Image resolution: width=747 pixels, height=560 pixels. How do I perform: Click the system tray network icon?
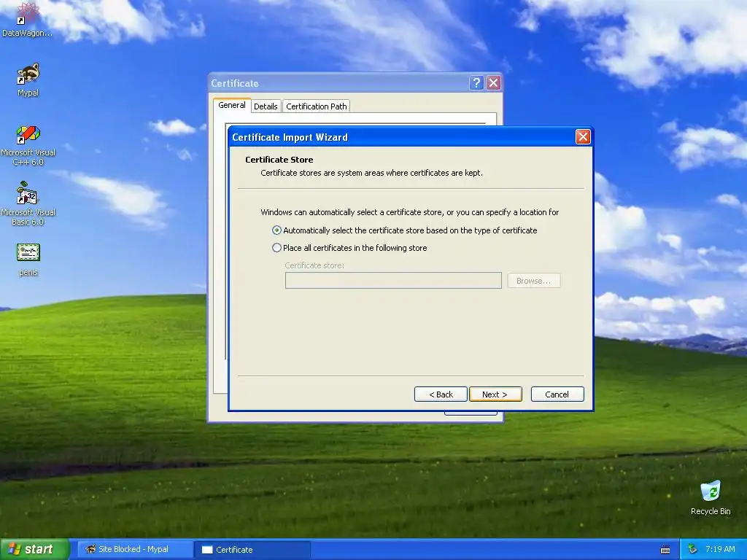(693, 549)
